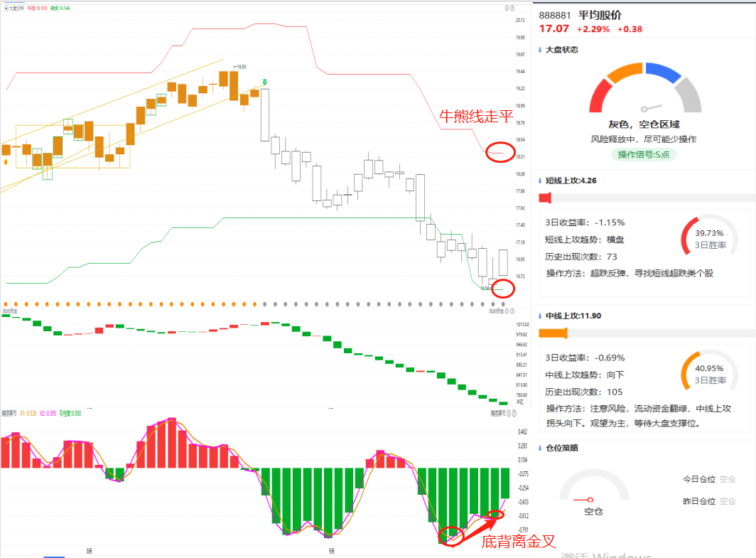Viewport: 756px width, 558px height.
Task: Select the orange segment of 大盘状态 gauge
Action: [625, 72]
